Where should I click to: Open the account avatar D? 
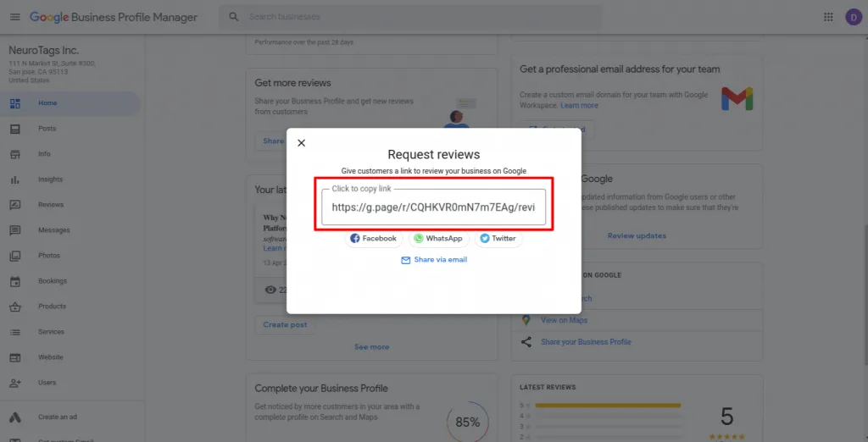pos(854,17)
